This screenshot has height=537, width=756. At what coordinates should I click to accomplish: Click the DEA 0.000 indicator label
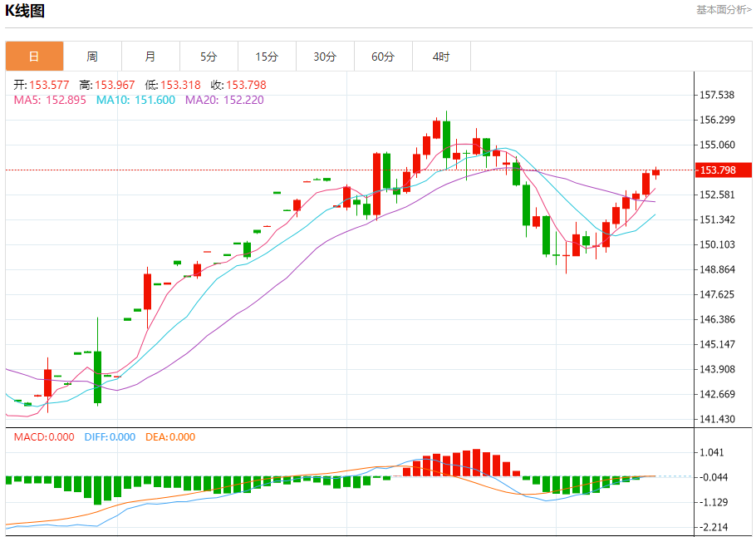point(170,437)
